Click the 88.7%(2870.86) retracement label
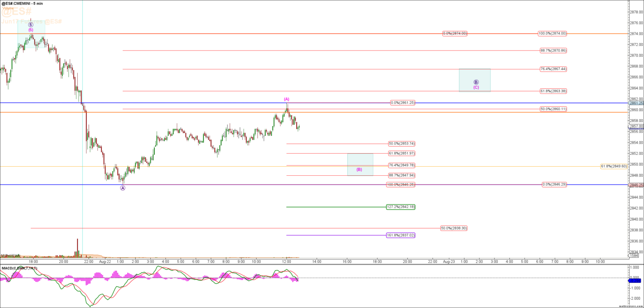The height and width of the screenshot is (308, 644). tap(553, 51)
